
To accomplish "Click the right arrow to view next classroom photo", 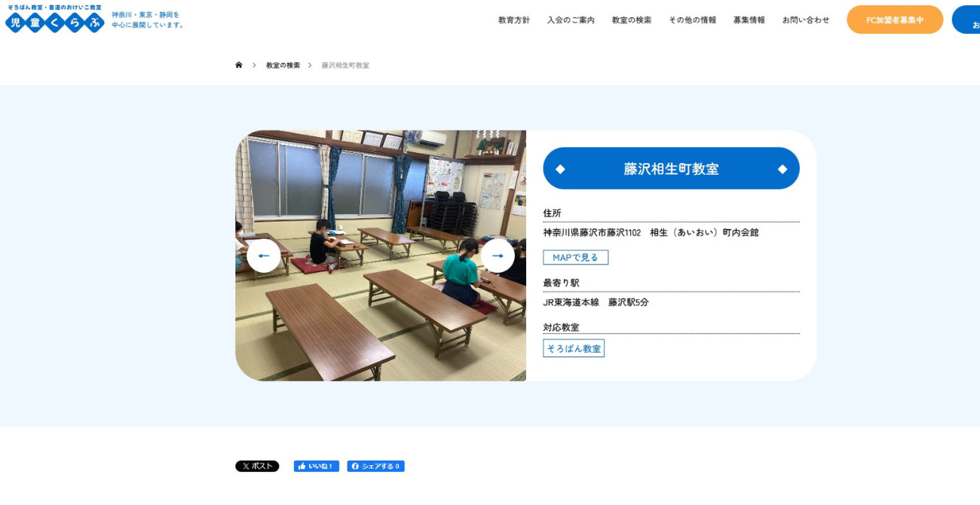I will [x=498, y=256].
